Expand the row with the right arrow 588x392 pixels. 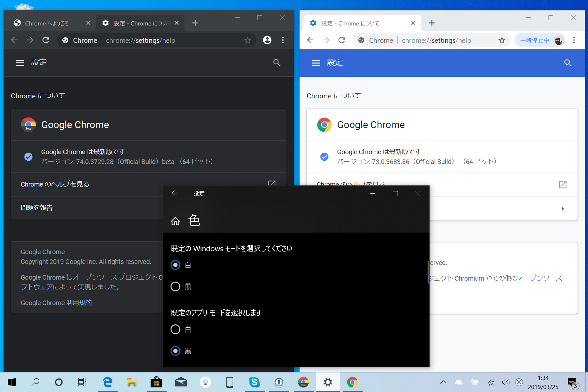(x=563, y=208)
